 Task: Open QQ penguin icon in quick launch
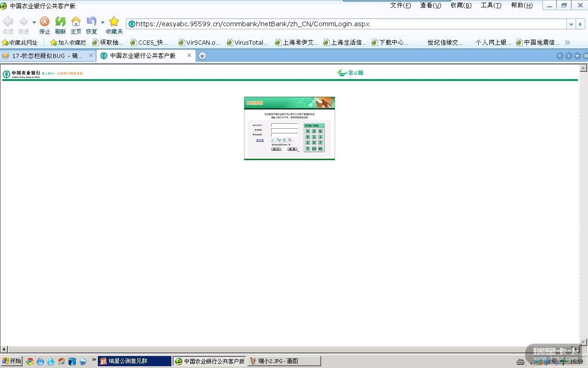[51, 362]
